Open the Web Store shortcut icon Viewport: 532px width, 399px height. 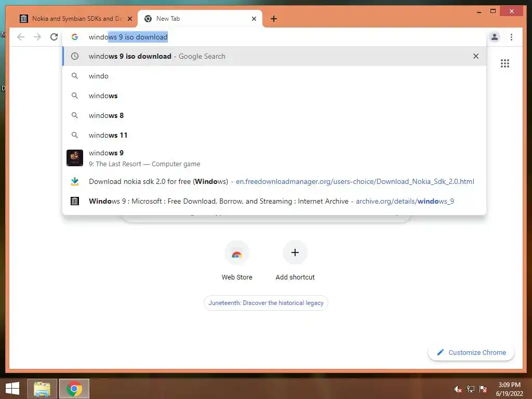coord(237,253)
